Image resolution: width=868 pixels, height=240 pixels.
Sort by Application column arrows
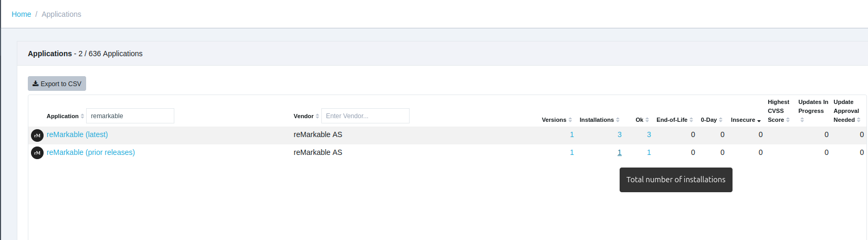coord(82,116)
